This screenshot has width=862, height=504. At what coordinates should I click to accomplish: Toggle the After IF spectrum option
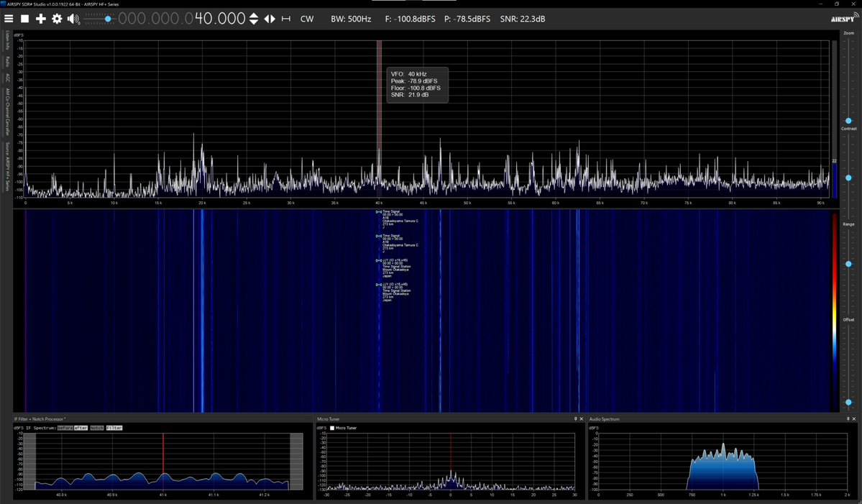tap(81, 428)
